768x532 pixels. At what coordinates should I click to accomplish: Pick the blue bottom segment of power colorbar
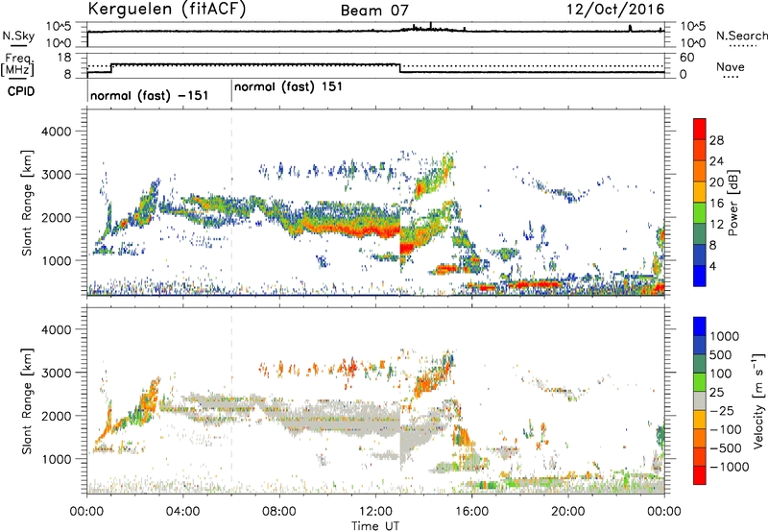(x=700, y=276)
